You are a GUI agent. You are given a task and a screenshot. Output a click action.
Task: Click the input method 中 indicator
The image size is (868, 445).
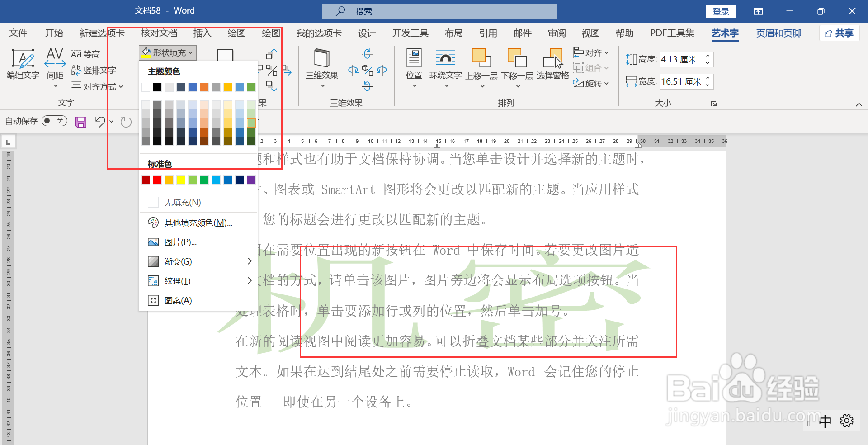[x=826, y=421]
